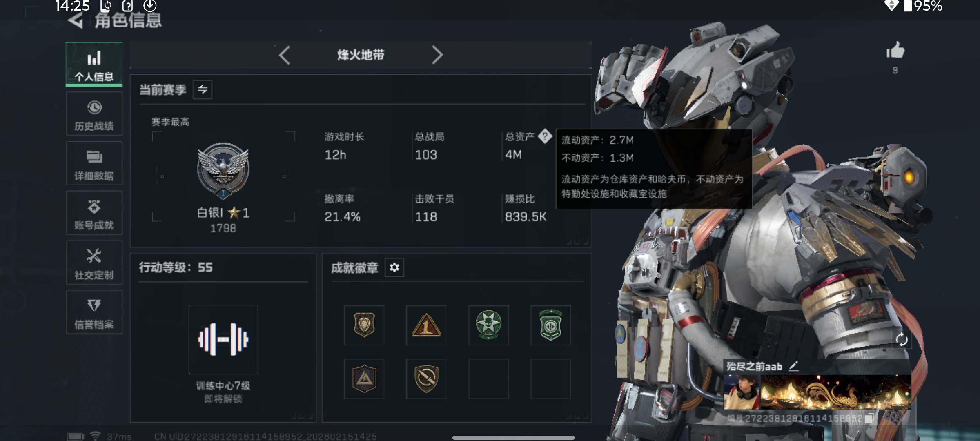Click the training center dumbbell tile

[x=223, y=339]
